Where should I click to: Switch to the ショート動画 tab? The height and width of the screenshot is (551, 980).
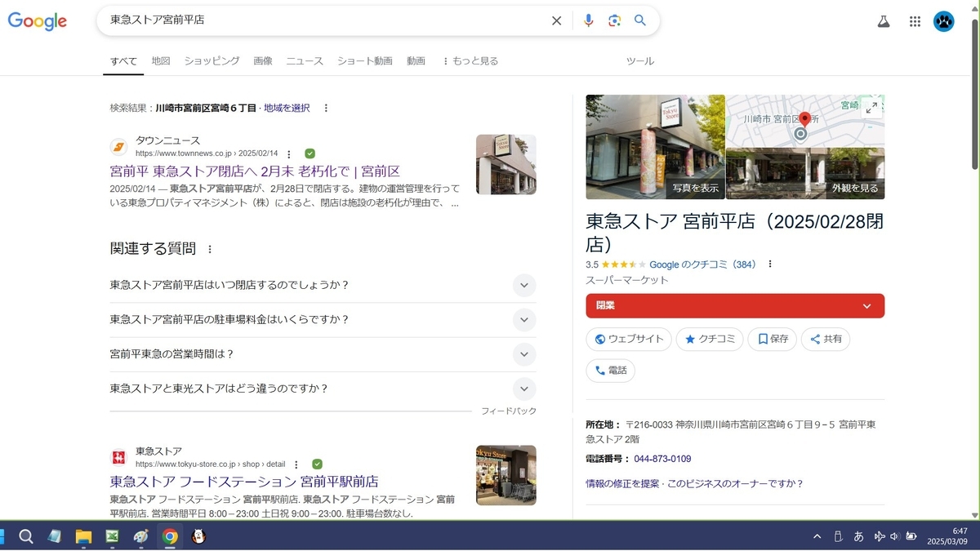point(364,61)
